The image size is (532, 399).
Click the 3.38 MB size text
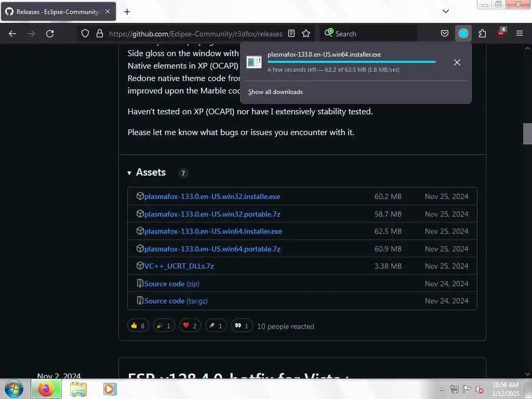388,267
